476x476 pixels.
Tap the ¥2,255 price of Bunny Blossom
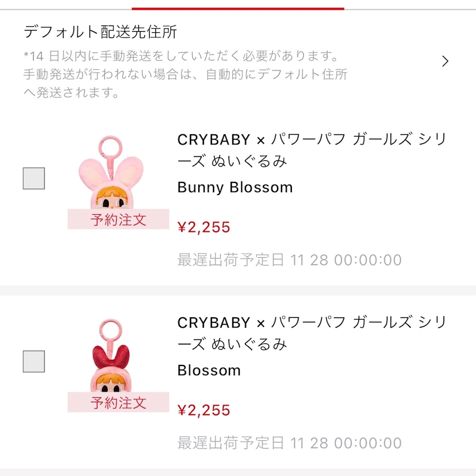click(204, 227)
